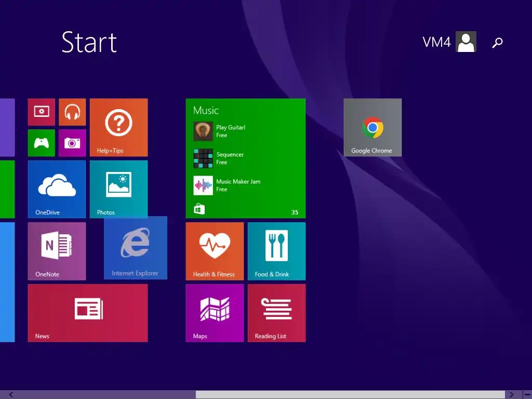Launch the Internet Explorer tile

[136, 248]
